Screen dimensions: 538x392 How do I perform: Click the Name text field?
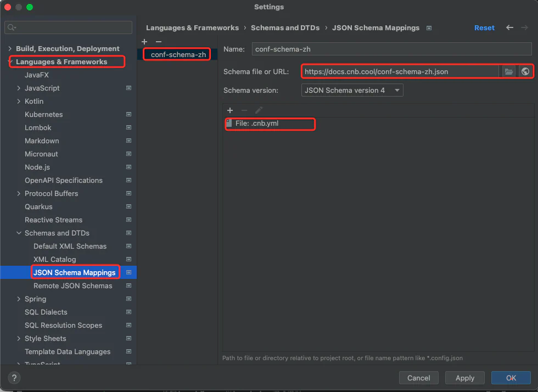tap(391, 49)
